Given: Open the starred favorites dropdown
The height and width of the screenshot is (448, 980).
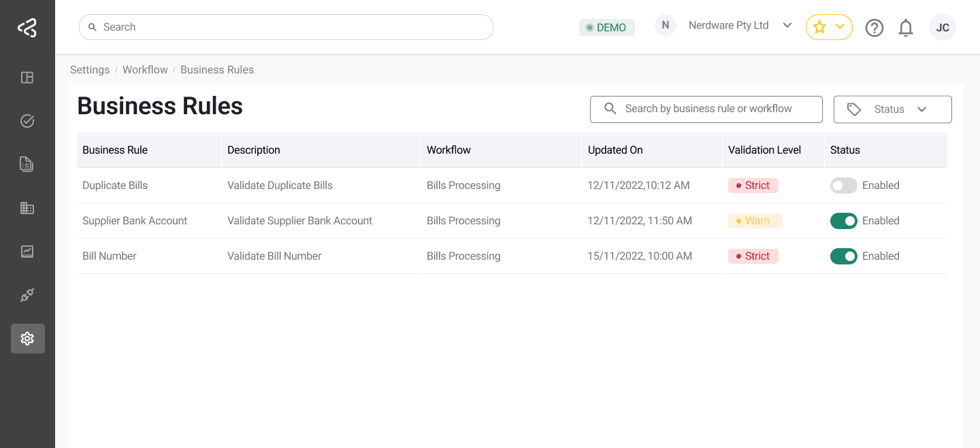Looking at the screenshot, I should click(829, 27).
